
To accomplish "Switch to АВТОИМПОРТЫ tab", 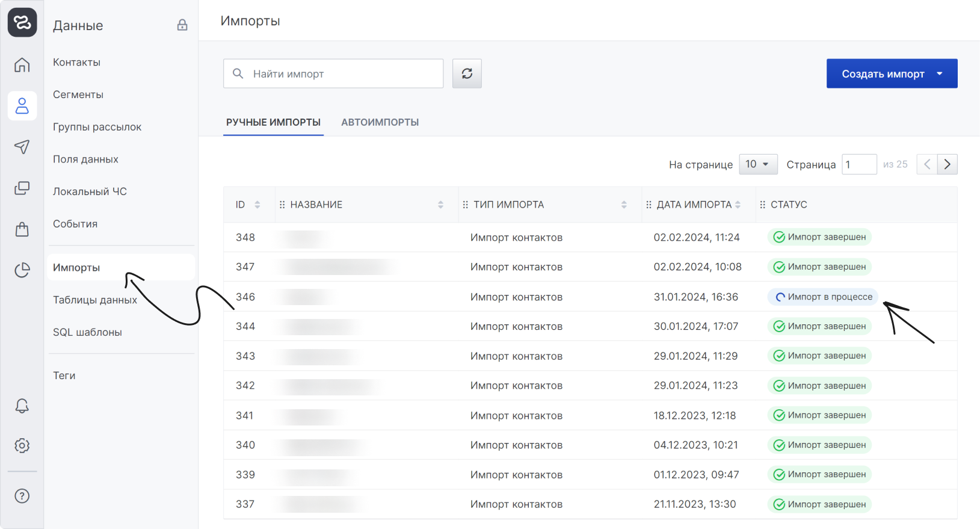I will tap(380, 122).
